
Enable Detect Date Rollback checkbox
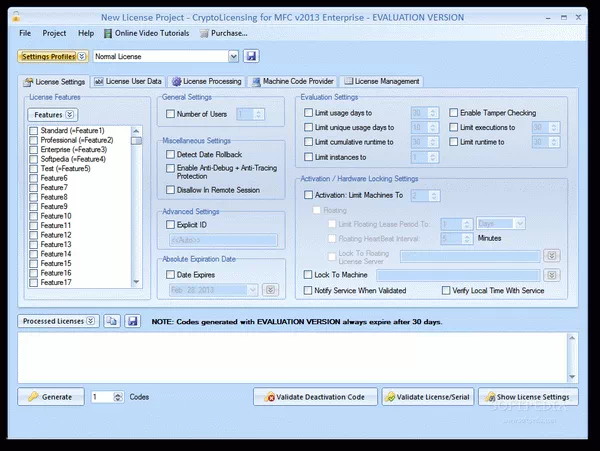tap(170, 154)
